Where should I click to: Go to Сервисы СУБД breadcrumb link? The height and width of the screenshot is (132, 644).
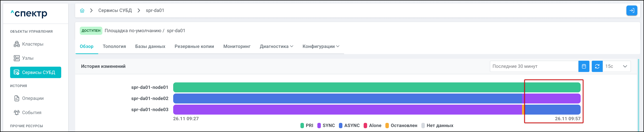tap(115, 10)
